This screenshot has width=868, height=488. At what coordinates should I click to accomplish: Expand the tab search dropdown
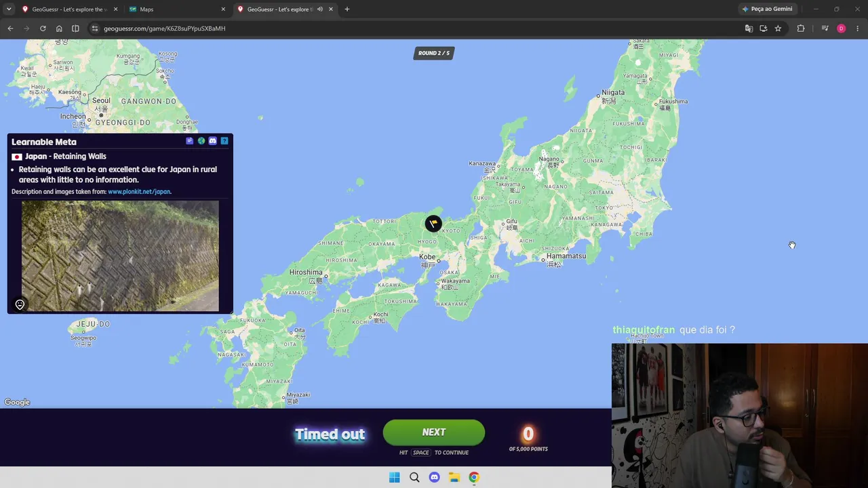click(9, 9)
